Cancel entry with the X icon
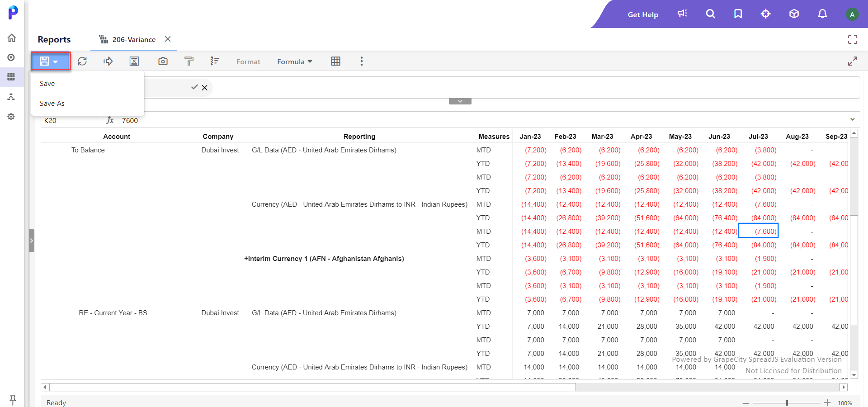The image size is (868, 407). (x=205, y=88)
